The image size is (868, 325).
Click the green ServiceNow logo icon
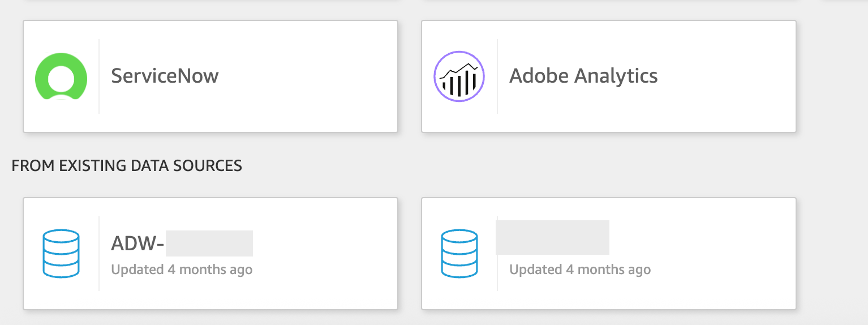coord(61,76)
